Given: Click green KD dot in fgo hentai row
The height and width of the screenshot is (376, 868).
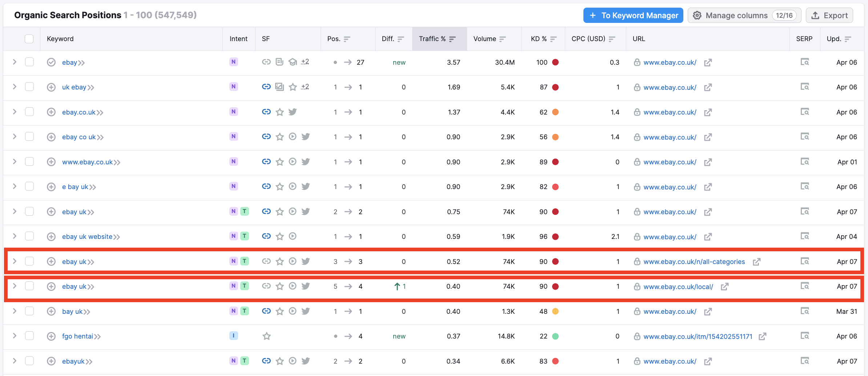Looking at the screenshot, I should (x=555, y=336).
